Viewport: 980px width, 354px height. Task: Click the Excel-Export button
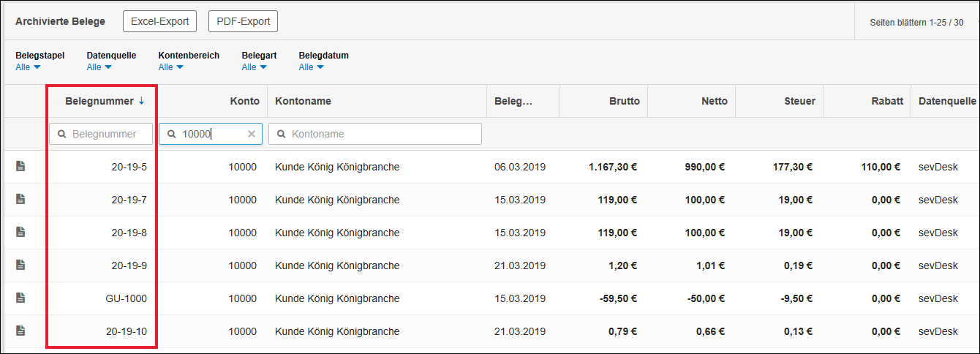(159, 21)
